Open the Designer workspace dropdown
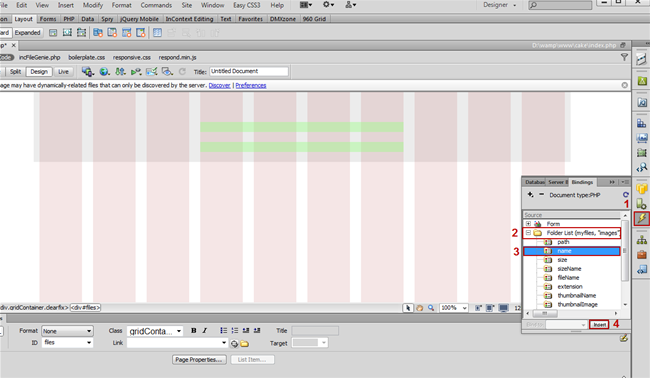650x378 pixels. click(500, 5)
